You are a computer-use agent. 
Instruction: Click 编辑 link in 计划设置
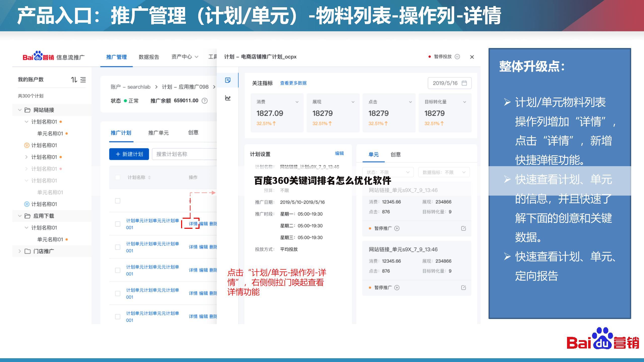[x=339, y=153]
